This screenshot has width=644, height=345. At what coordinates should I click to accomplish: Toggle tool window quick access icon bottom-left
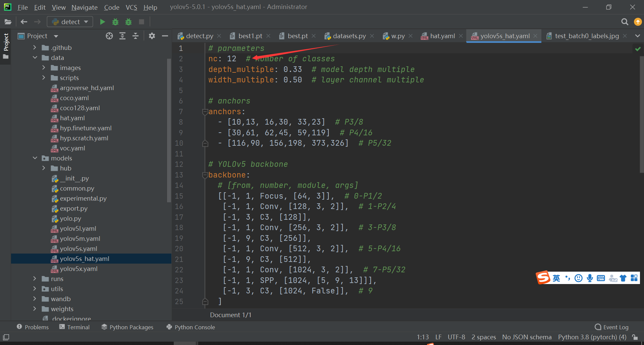pyautogui.click(x=6, y=337)
